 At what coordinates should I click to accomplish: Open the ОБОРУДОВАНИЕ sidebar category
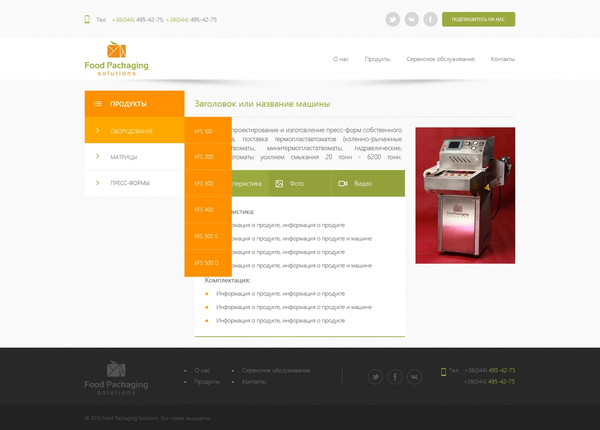(x=134, y=130)
